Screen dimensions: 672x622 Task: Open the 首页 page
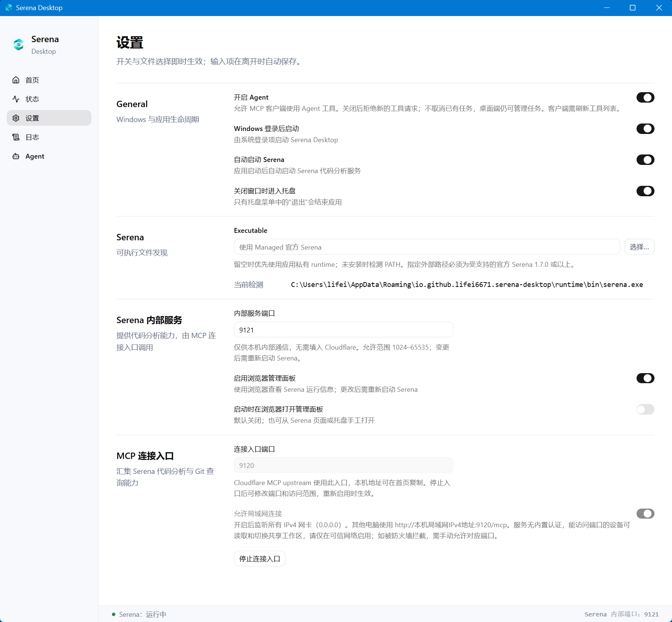point(49,80)
